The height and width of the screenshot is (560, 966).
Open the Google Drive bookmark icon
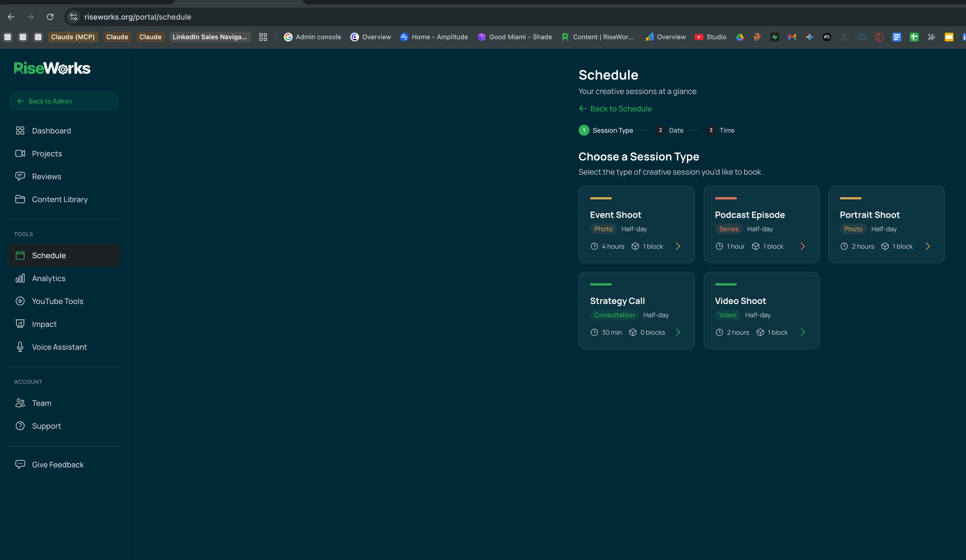(740, 37)
